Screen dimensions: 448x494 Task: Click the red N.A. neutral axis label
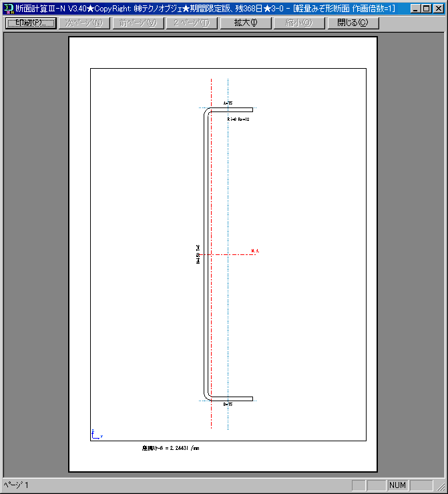[x=255, y=251]
